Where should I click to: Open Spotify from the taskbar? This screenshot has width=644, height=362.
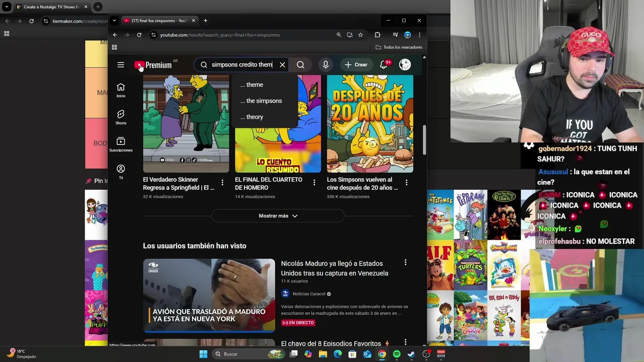tap(396, 354)
